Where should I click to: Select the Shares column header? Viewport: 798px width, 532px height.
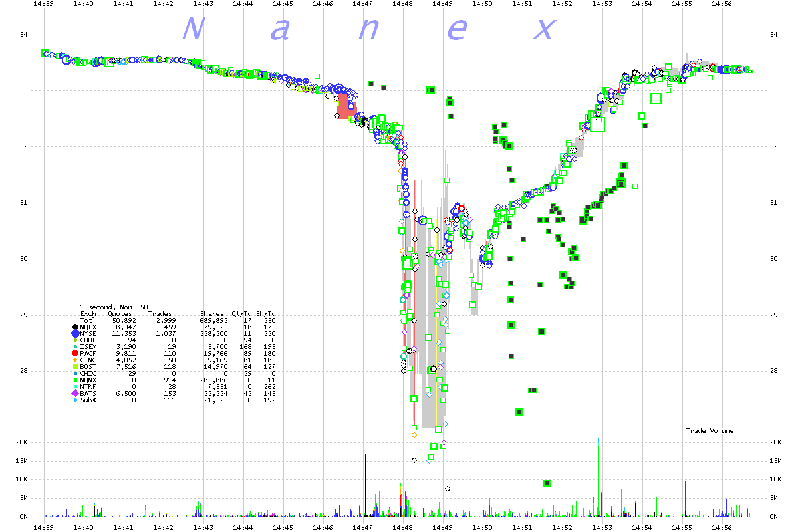(x=212, y=313)
